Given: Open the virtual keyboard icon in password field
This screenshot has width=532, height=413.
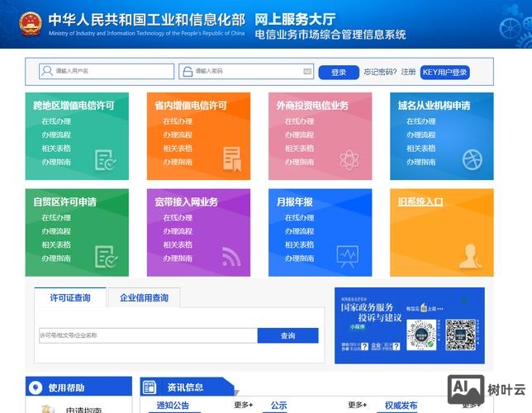Looking at the screenshot, I should pyautogui.click(x=307, y=71).
